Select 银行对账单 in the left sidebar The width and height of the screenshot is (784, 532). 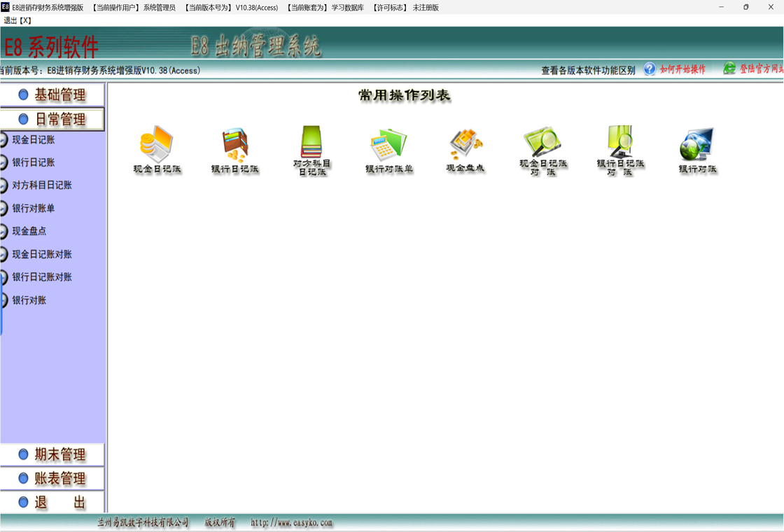tap(33, 209)
